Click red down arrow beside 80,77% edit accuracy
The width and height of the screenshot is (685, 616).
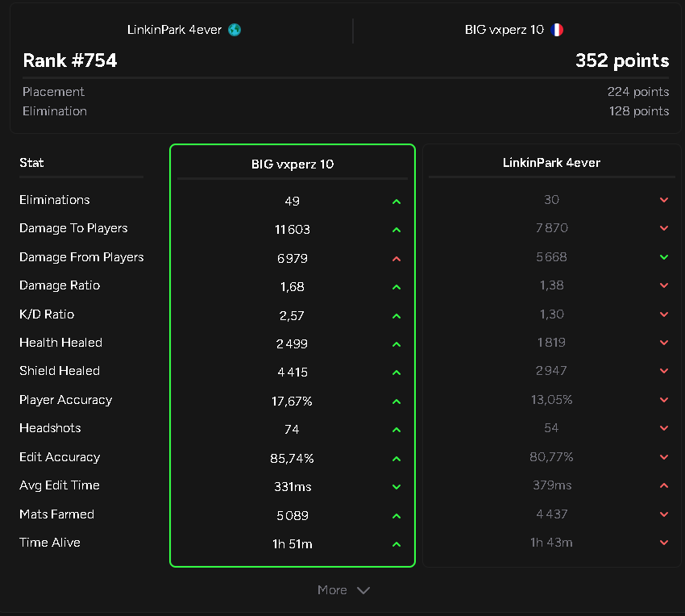point(664,457)
